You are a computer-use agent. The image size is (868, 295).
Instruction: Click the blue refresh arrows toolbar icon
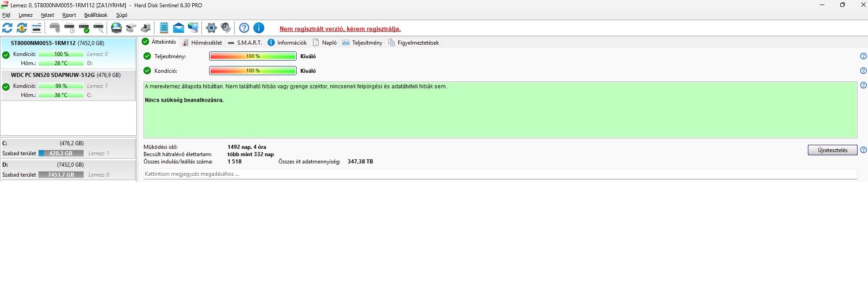click(x=7, y=28)
